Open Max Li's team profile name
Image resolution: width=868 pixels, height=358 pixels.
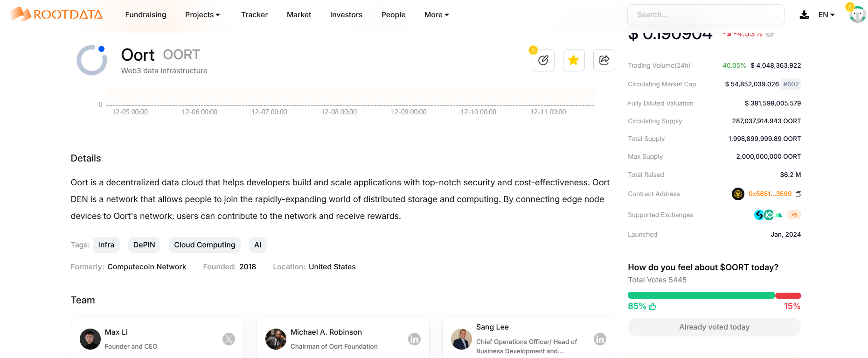[116, 332]
